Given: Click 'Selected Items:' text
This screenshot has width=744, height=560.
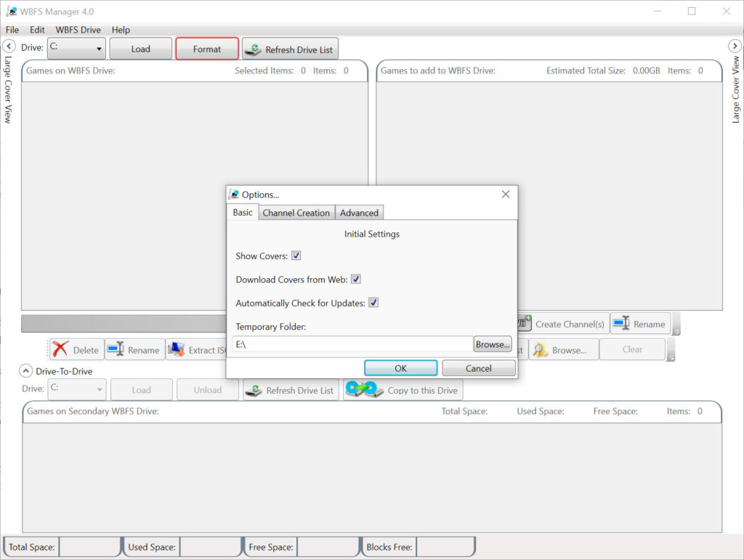Looking at the screenshot, I should tap(264, 70).
